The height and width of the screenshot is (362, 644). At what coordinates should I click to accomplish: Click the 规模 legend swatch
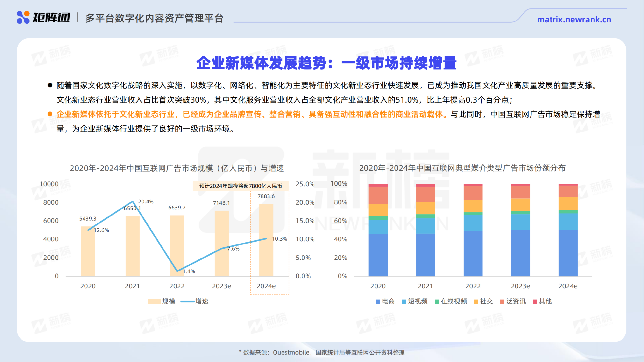coord(154,301)
